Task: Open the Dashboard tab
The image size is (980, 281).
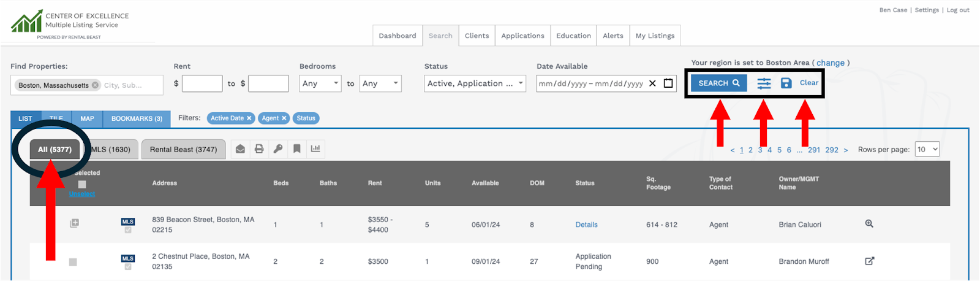Action: pyautogui.click(x=398, y=36)
